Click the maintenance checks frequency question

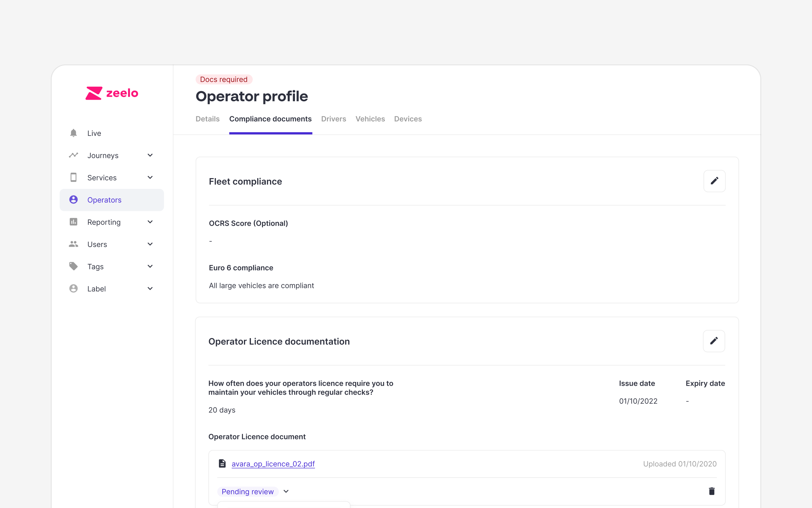point(301,388)
